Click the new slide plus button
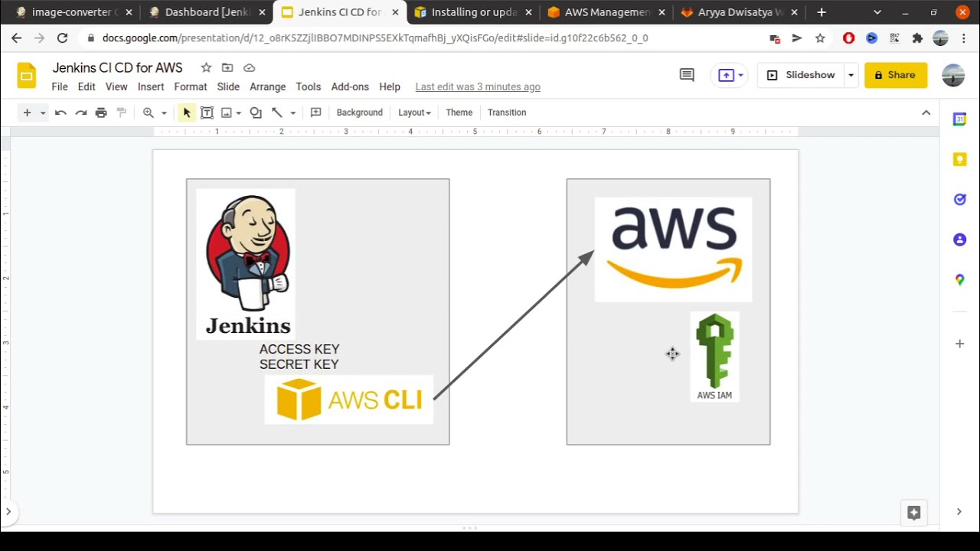The height and width of the screenshot is (551, 980). (27, 112)
